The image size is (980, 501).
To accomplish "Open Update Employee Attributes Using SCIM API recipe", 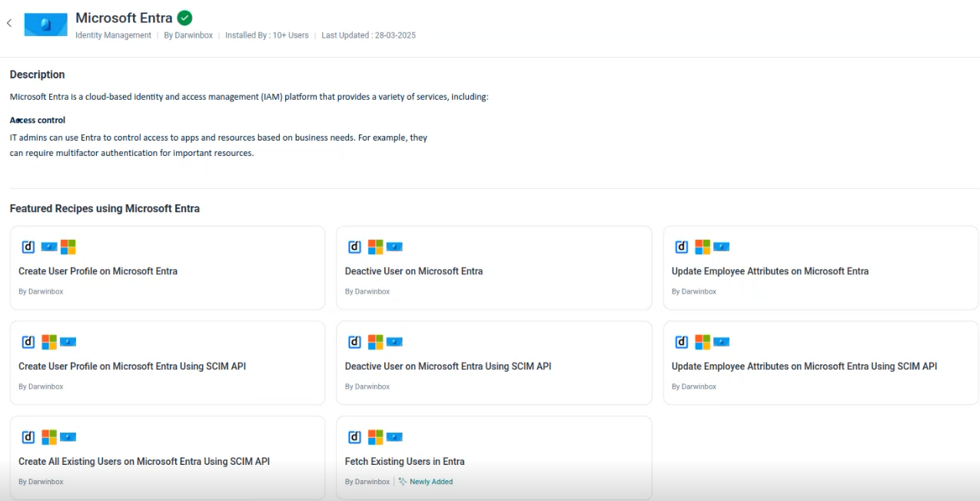I will pyautogui.click(x=804, y=367).
